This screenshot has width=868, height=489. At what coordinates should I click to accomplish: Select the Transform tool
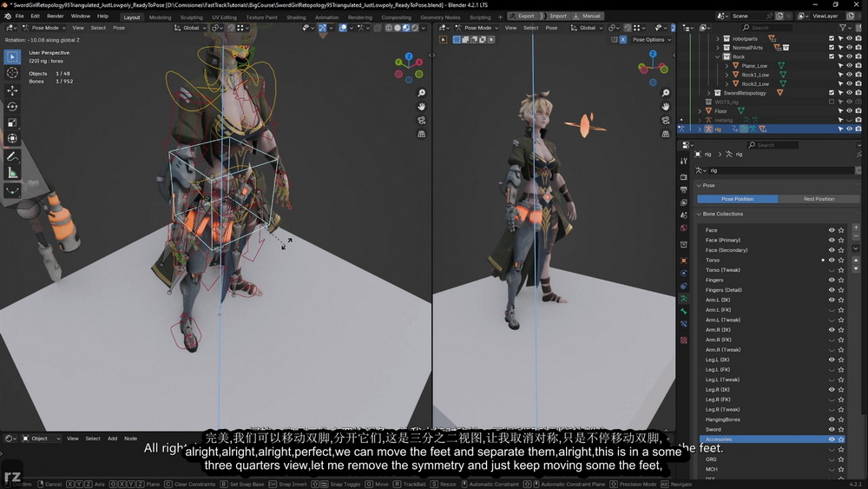tap(12, 138)
